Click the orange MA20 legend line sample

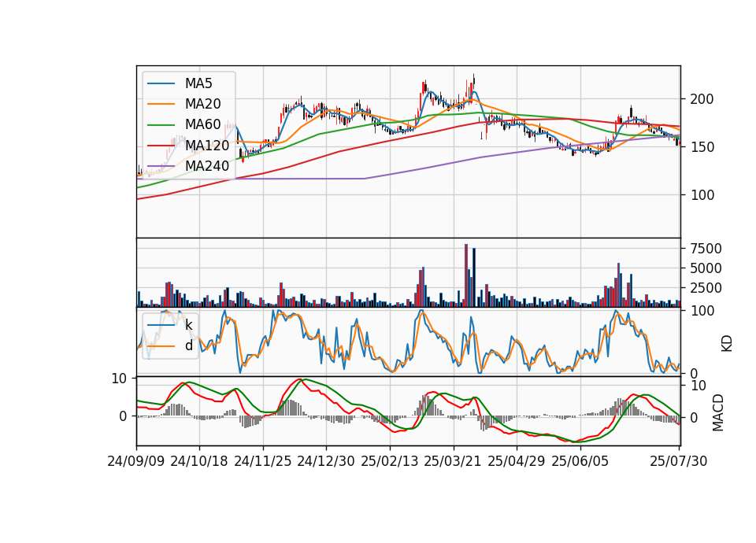pyautogui.click(x=161, y=104)
